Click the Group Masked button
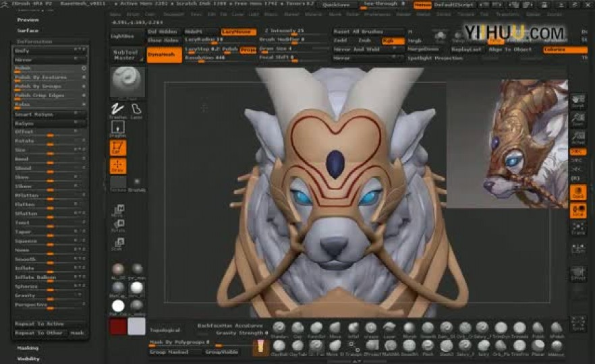The image size is (595, 364). 175,352
